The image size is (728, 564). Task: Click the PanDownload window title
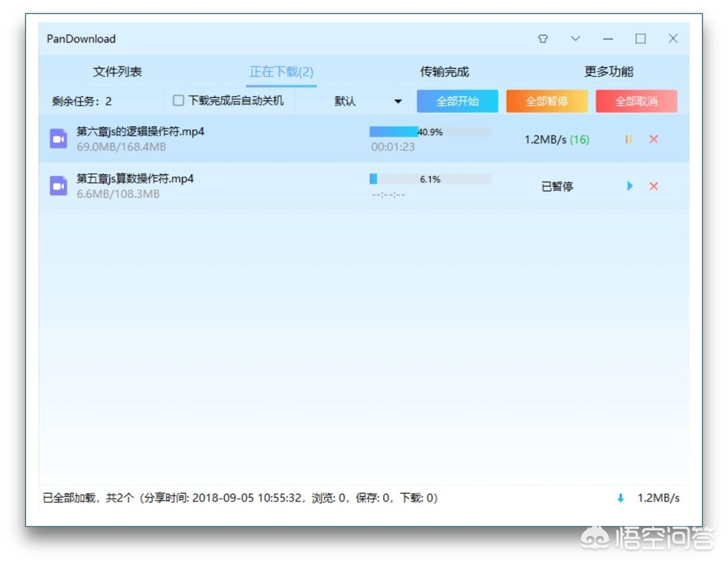pos(81,39)
